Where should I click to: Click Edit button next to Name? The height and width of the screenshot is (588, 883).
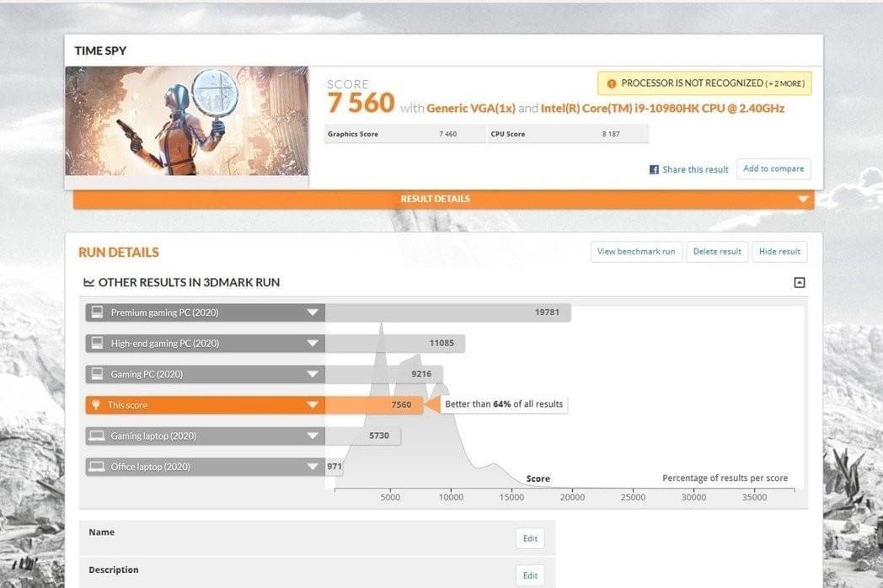coord(530,538)
